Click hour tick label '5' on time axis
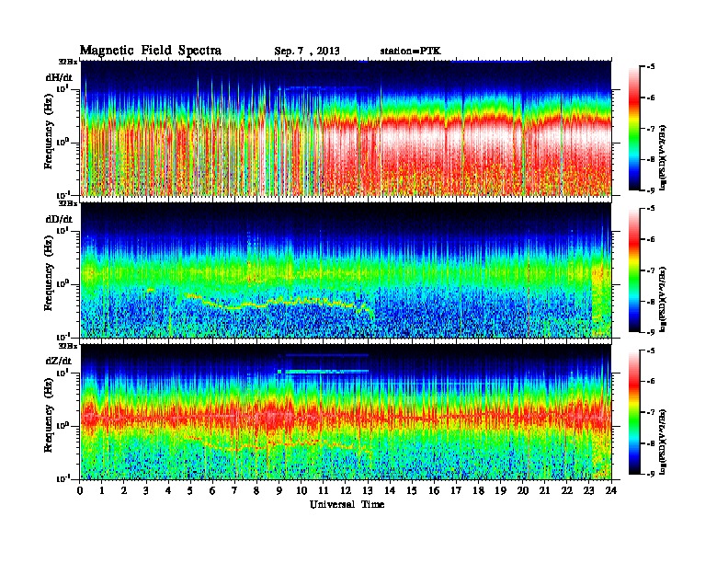The image size is (728, 563). (x=191, y=490)
